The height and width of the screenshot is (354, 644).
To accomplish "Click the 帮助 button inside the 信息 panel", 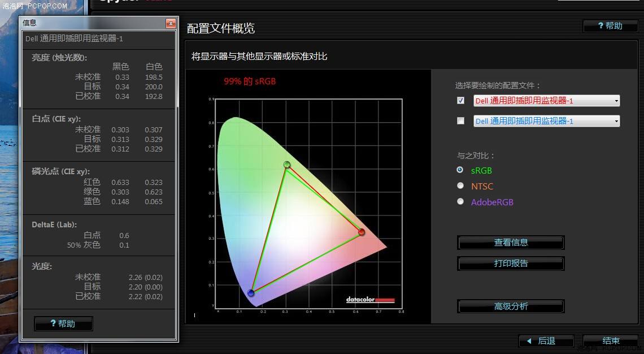I will [63, 323].
